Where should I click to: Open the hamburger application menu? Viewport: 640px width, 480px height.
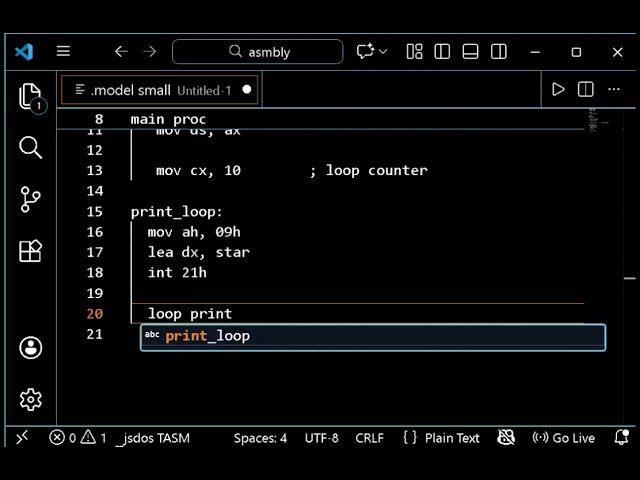[63, 51]
